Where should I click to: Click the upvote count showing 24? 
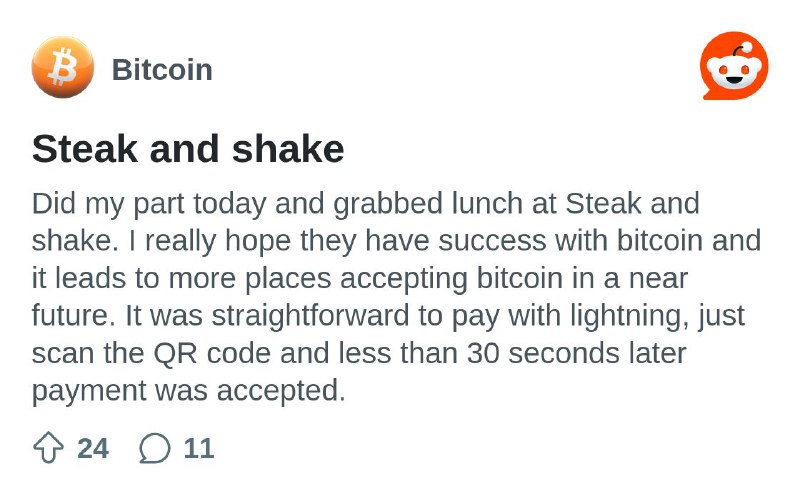[x=93, y=448]
